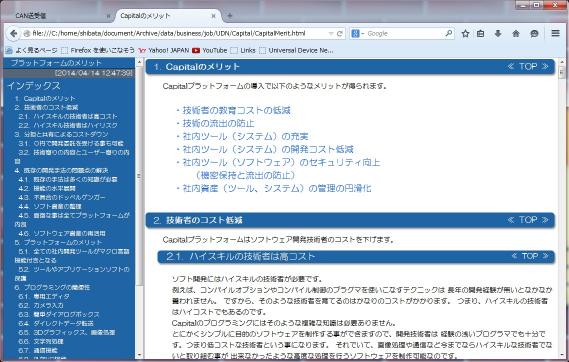The width and height of the screenshot is (569, 362).
Task: Click the sidebar index vertical scrollbar thumb
Action: pyautogui.click(x=139, y=176)
